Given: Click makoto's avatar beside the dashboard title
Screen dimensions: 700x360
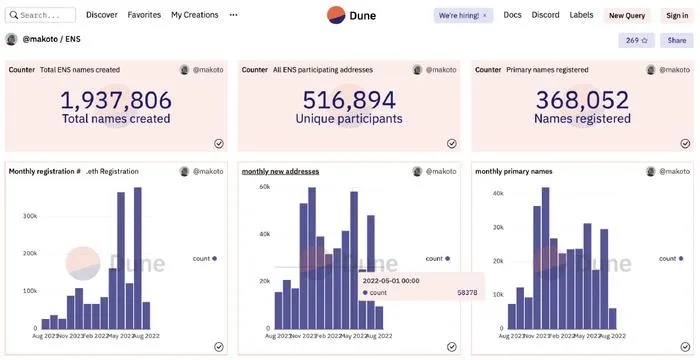Looking at the screenshot, I should [11, 39].
